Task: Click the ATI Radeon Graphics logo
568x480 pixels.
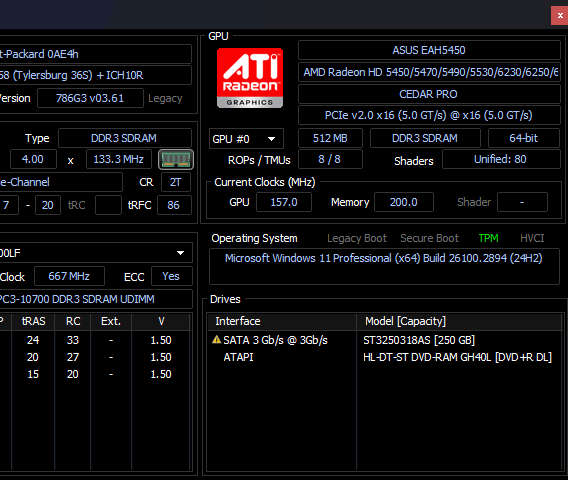Action: click(x=250, y=78)
